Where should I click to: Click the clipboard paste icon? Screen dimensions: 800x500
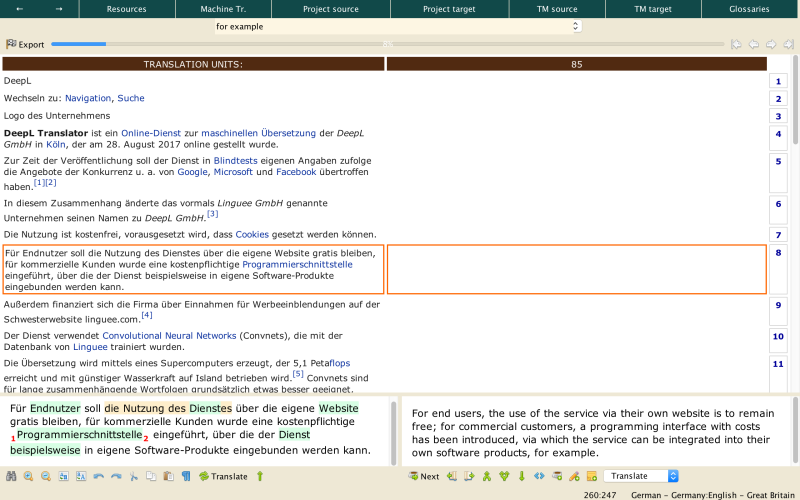tap(168, 476)
